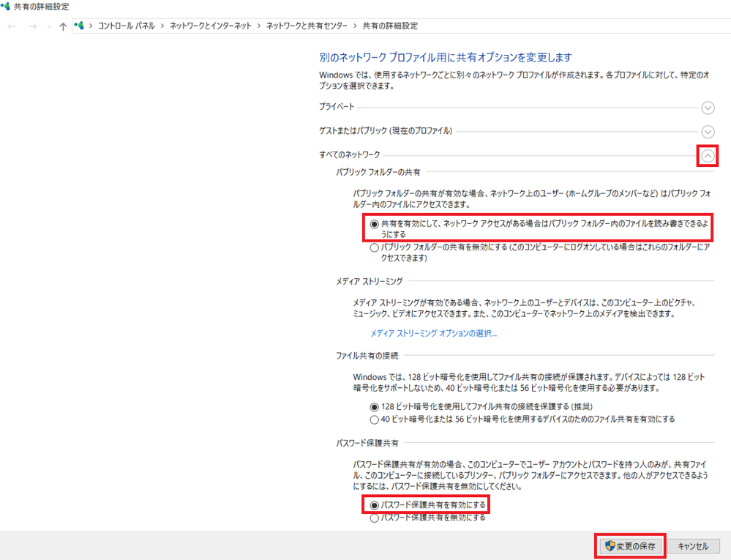Viewport: 731px width, 560px height.
Task: Select 40 ビットまたは 56 ビット暗号化 option
Action: click(374, 419)
